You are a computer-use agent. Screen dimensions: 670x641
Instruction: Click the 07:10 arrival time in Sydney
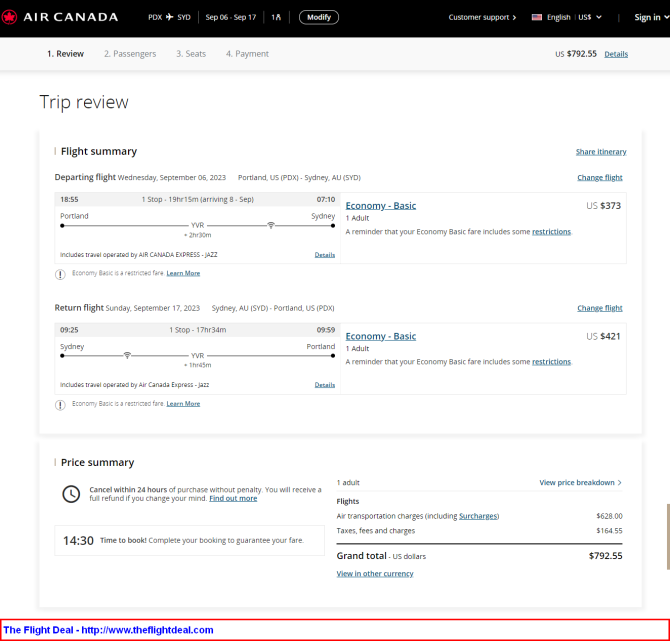pyautogui.click(x=326, y=200)
